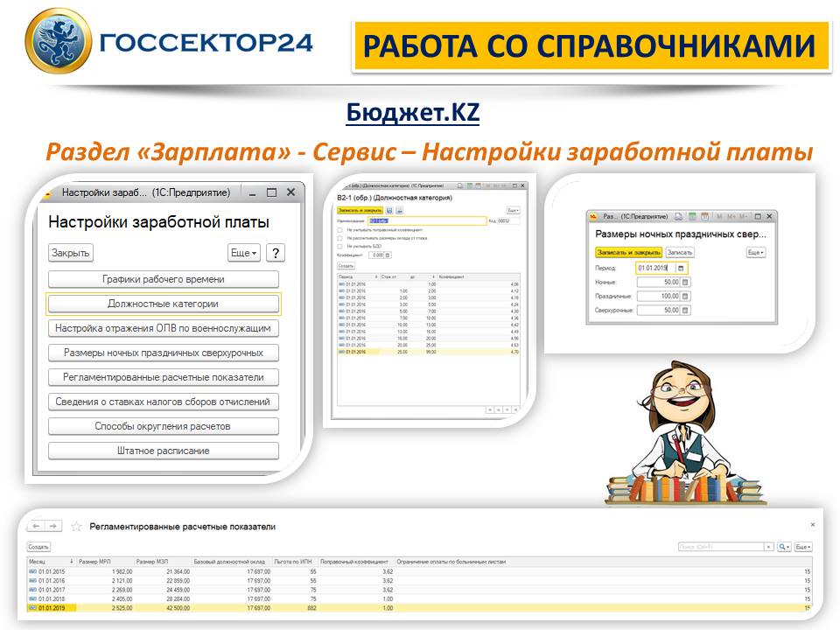The height and width of the screenshot is (630, 840).
Task: Close the Регламентированные расчетные показатели tab
Action: (813, 525)
